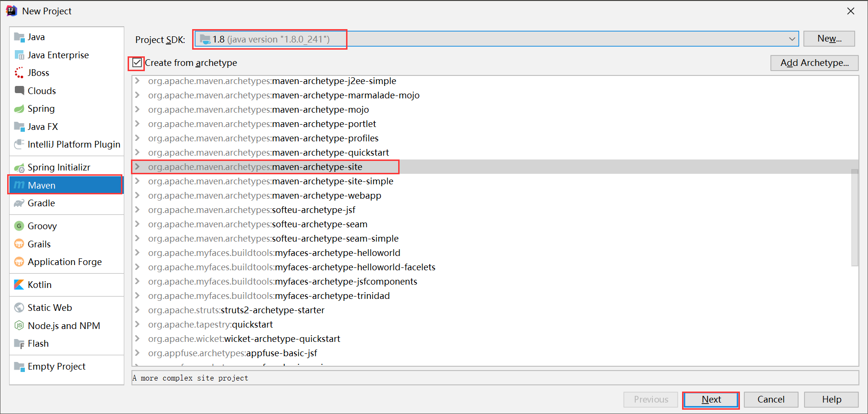Open Help for New Project

click(x=832, y=399)
